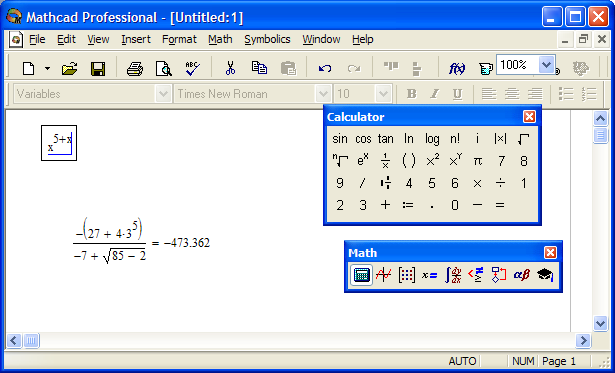This screenshot has width=615, height=373.
Task: Insert tan function from Calculator
Action: (x=386, y=139)
